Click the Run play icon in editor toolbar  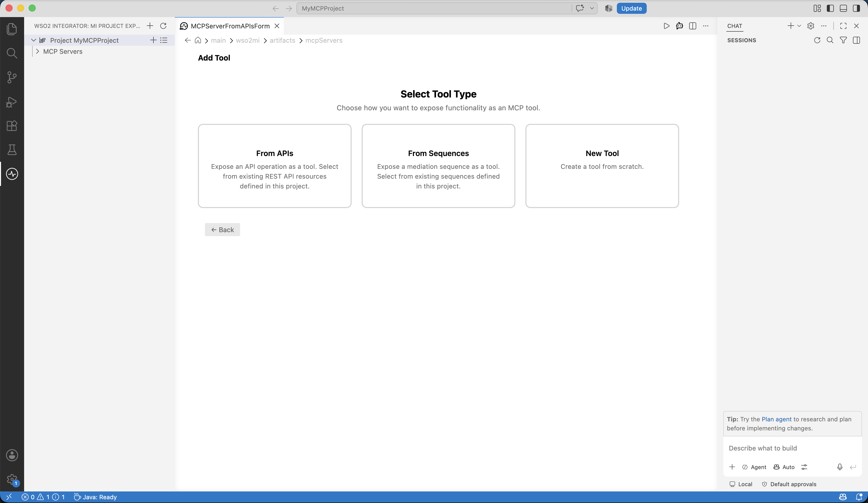point(667,26)
